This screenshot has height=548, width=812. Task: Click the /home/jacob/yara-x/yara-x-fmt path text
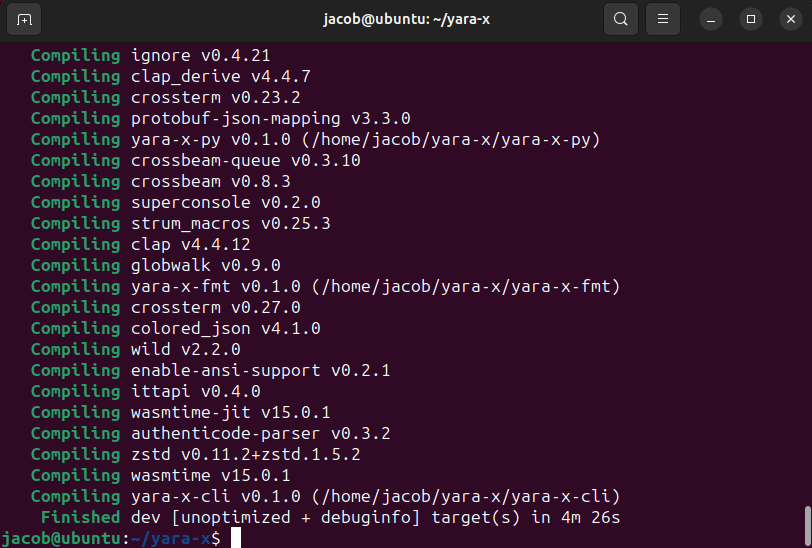click(x=465, y=286)
